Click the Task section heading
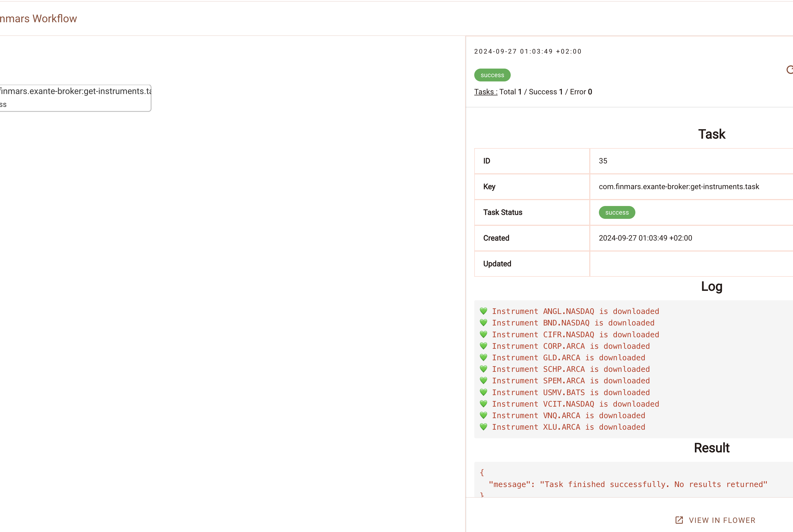793x532 pixels. (x=712, y=134)
